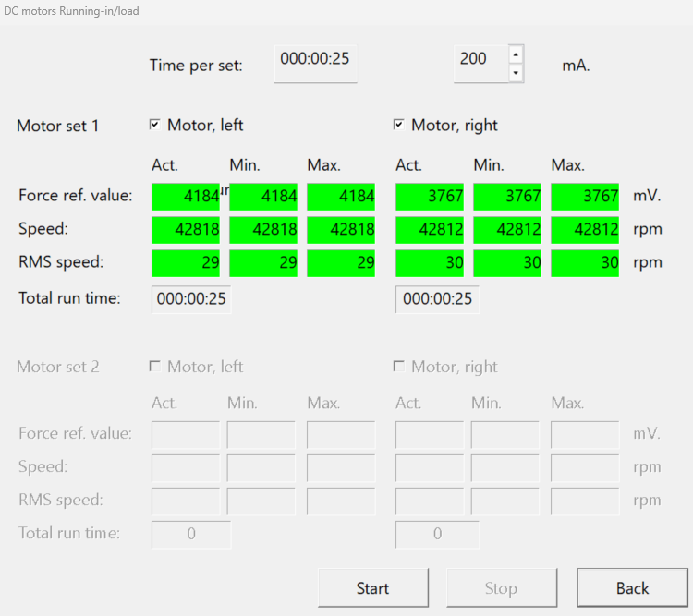Click the mA. unit label

(x=576, y=66)
